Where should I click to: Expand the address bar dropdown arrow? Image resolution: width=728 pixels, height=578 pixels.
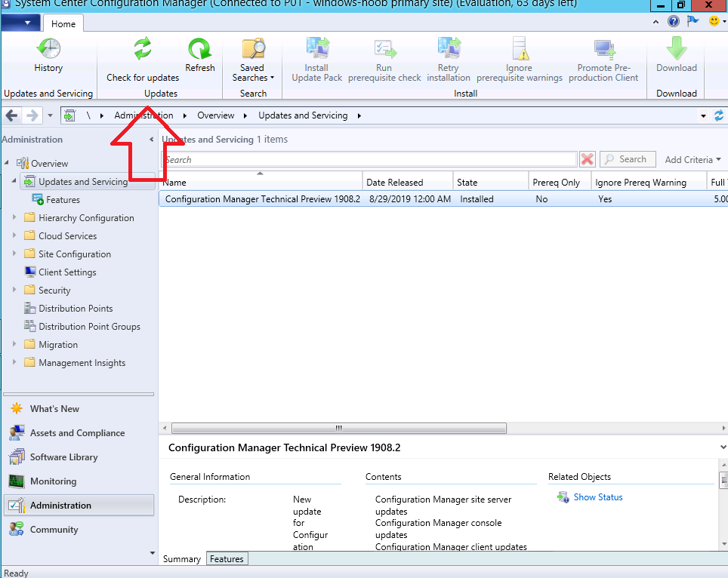703,116
